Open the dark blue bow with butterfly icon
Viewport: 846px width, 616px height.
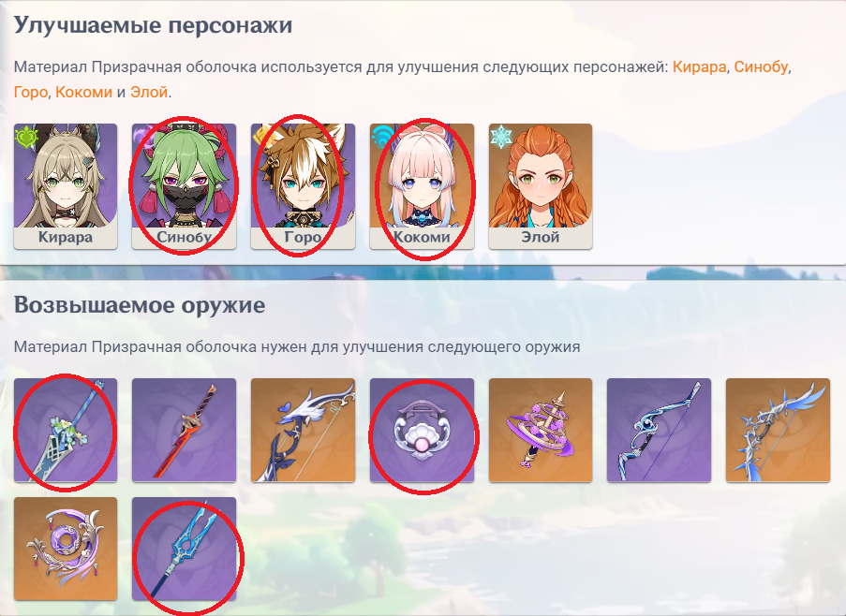pos(303,430)
